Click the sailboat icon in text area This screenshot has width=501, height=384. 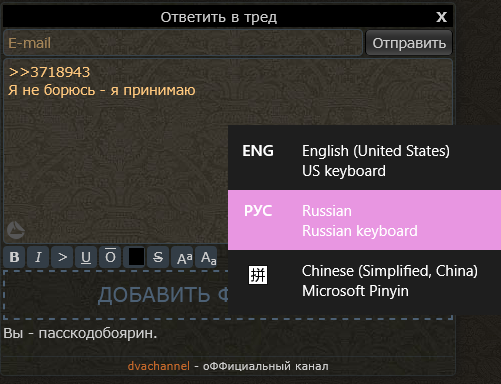click(x=16, y=230)
